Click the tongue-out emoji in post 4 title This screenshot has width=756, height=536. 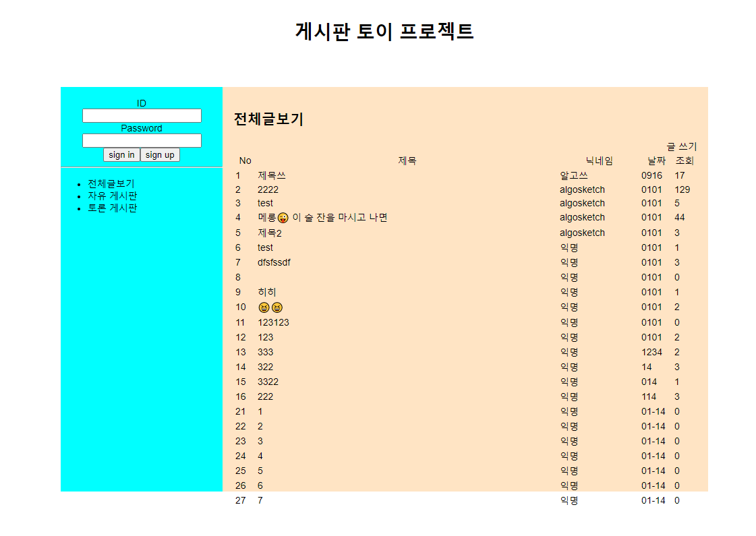[x=283, y=218]
